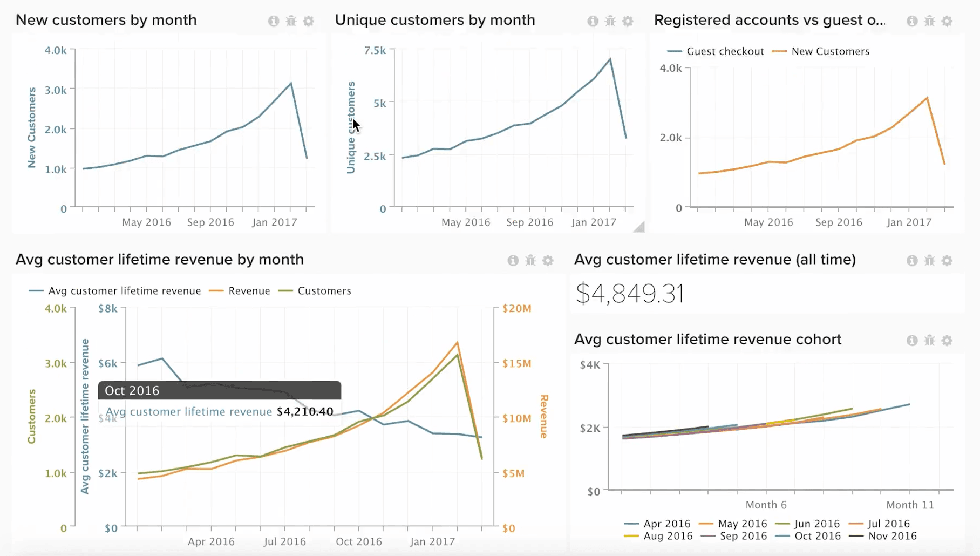Image resolution: width=980 pixels, height=556 pixels.
Task: Toggle Nov 2016 cohort in legend
Action: pyautogui.click(x=883, y=536)
